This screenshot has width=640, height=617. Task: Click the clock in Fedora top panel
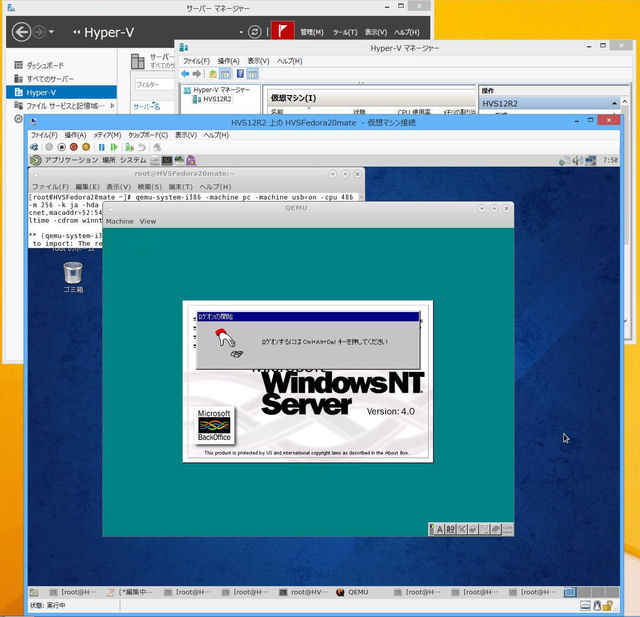point(610,160)
